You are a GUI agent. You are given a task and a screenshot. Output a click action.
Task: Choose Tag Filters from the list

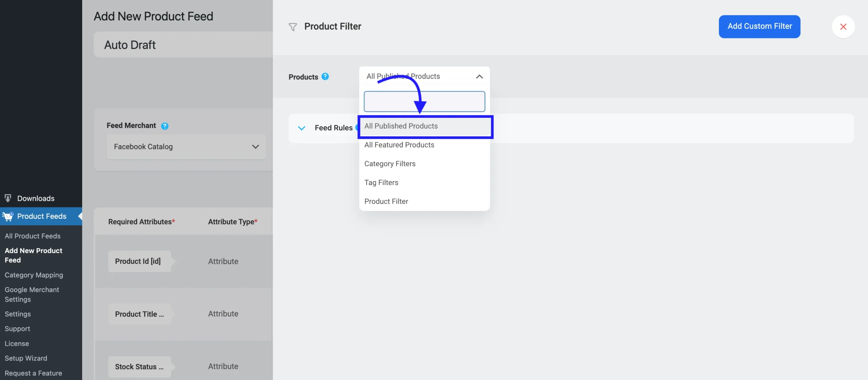[381, 183]
